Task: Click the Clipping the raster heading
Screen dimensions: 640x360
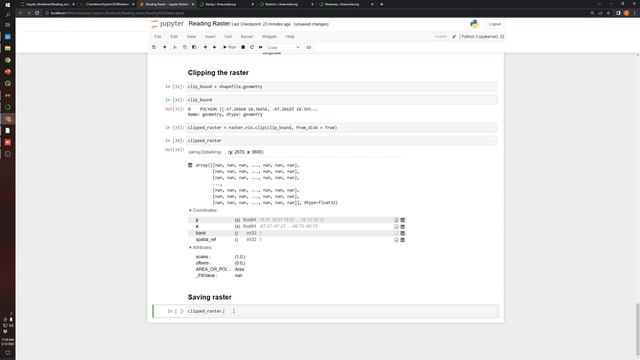Action: (218, 73)
